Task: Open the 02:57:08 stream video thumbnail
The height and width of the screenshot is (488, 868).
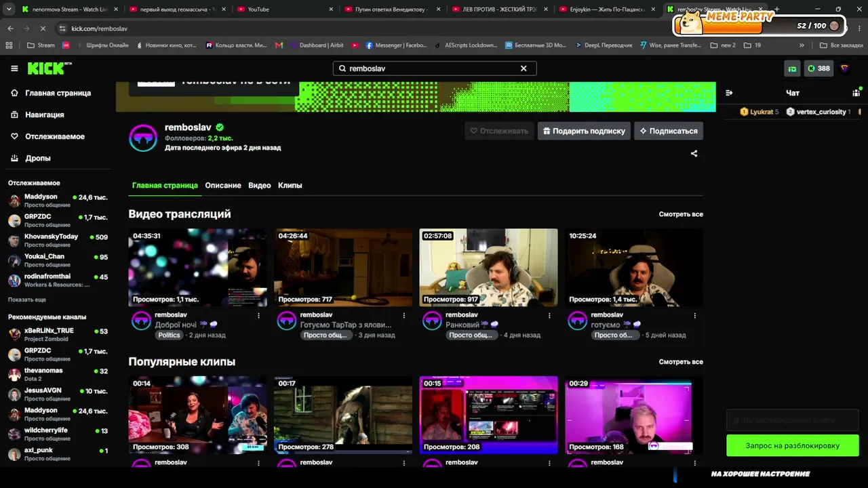Action: coord(489,268)
